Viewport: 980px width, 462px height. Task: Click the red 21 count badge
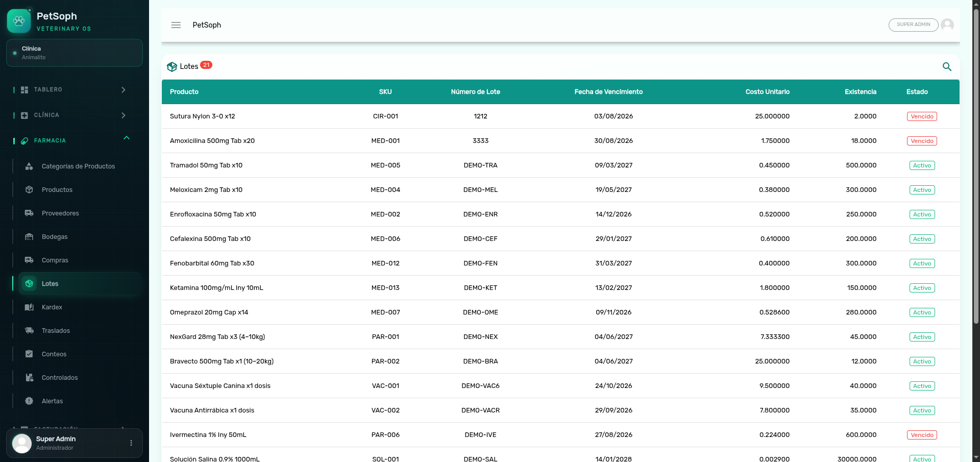[206, 65]
